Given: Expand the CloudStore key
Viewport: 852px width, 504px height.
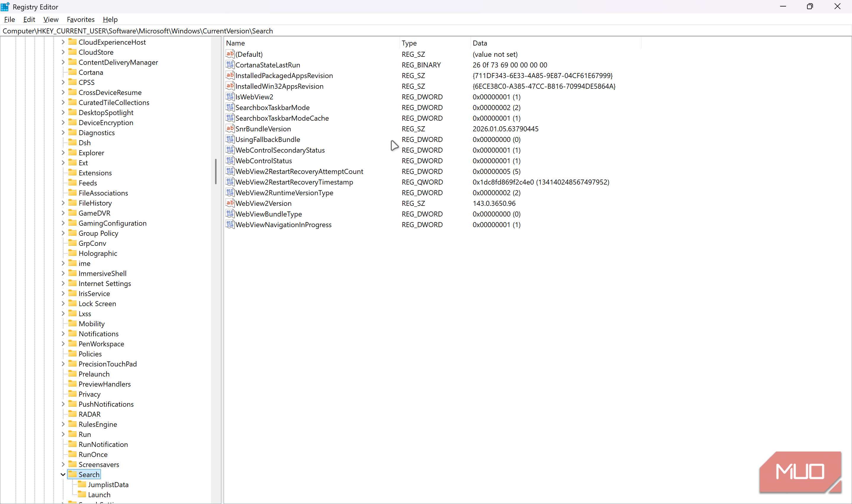Looking at the screenshot, I should coord(63,52).
